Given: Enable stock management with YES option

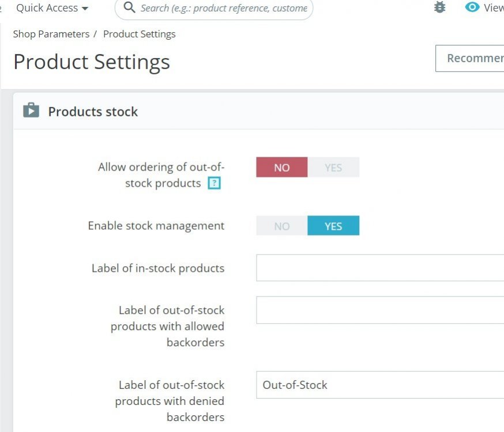Looking at the screenshot, I should (333, 226).
